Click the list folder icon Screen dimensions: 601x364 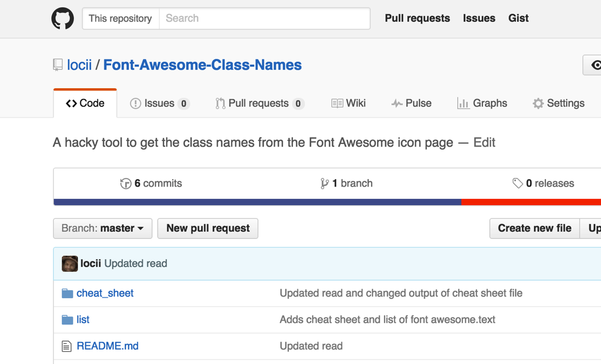tap(67, 320)
